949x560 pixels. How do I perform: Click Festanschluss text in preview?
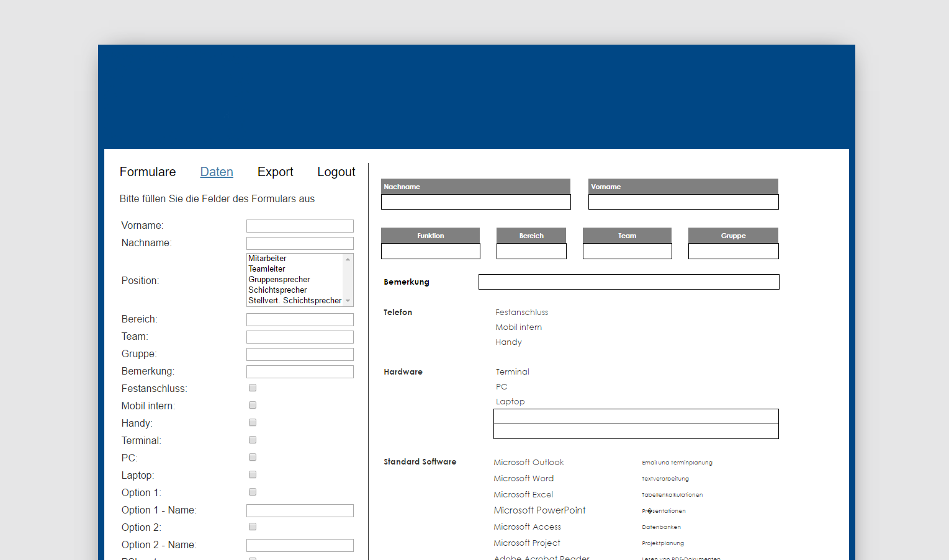tap(522, 313)
